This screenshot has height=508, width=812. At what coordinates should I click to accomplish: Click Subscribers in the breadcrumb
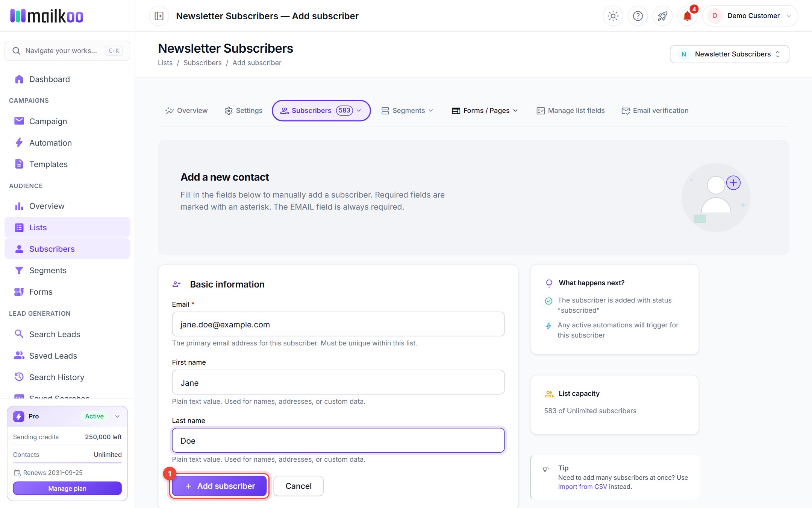point(202,63)
